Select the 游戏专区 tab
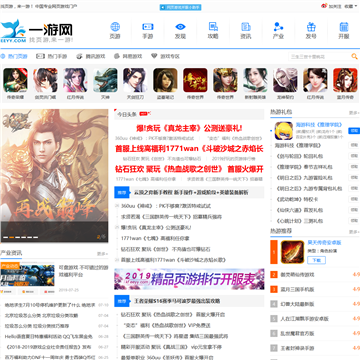The width and height of the screenshot is (360, 360). [x=165, y=56]
